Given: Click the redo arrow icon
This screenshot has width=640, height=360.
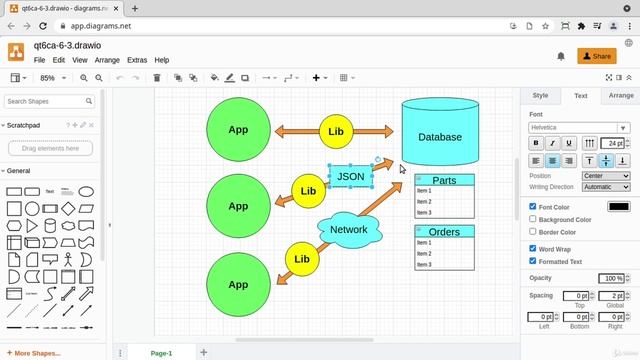Looking at the screenshot, I should pyautogui.click(x=135, y=78).
